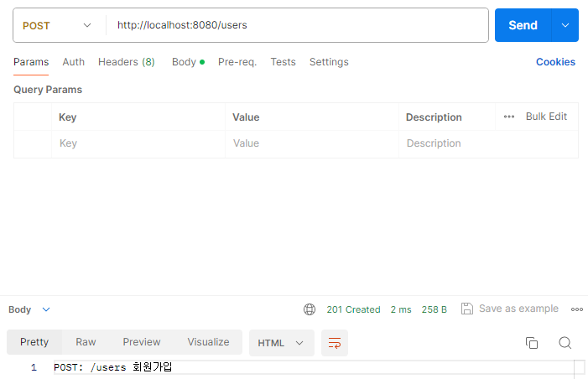This screenshot has width=588, height=379.
Task: Click the 201 Created status
Action: pos(353,309)
